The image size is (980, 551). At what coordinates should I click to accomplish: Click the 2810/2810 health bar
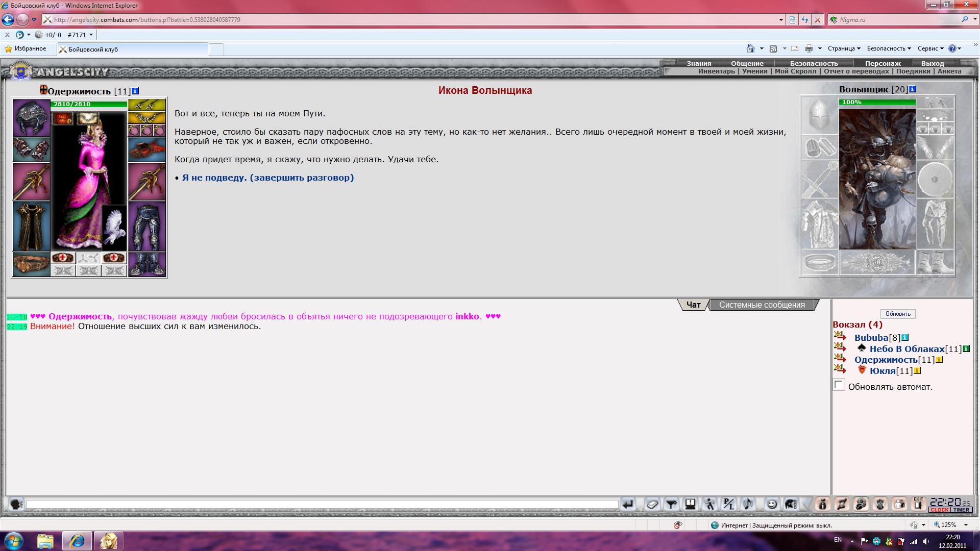(x=89, y=104)
